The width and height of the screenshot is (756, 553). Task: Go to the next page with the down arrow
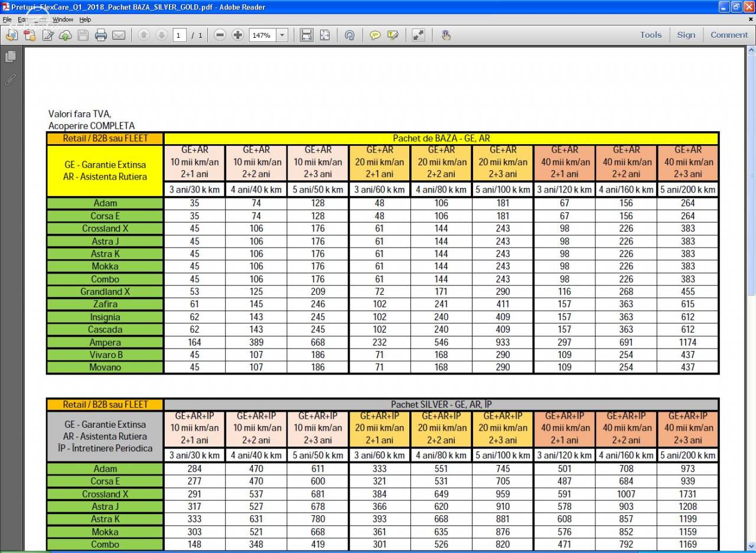[161, 35]
